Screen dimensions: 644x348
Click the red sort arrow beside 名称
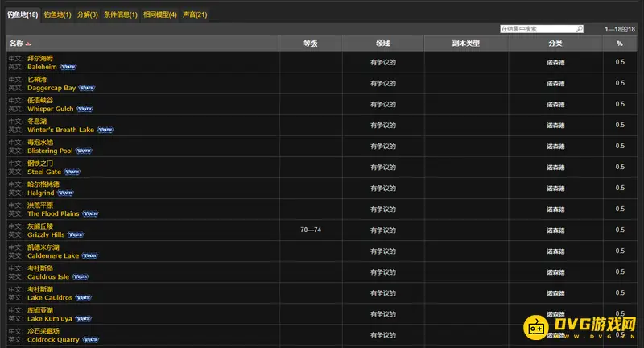click(x=28, y=44)
